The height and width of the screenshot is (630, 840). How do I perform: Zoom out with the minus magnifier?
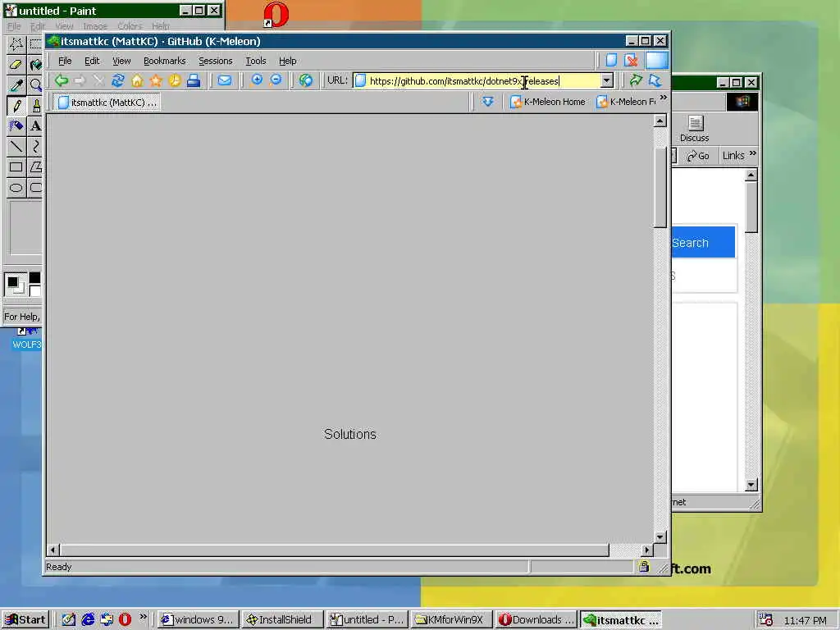click(x=276, y=81)
